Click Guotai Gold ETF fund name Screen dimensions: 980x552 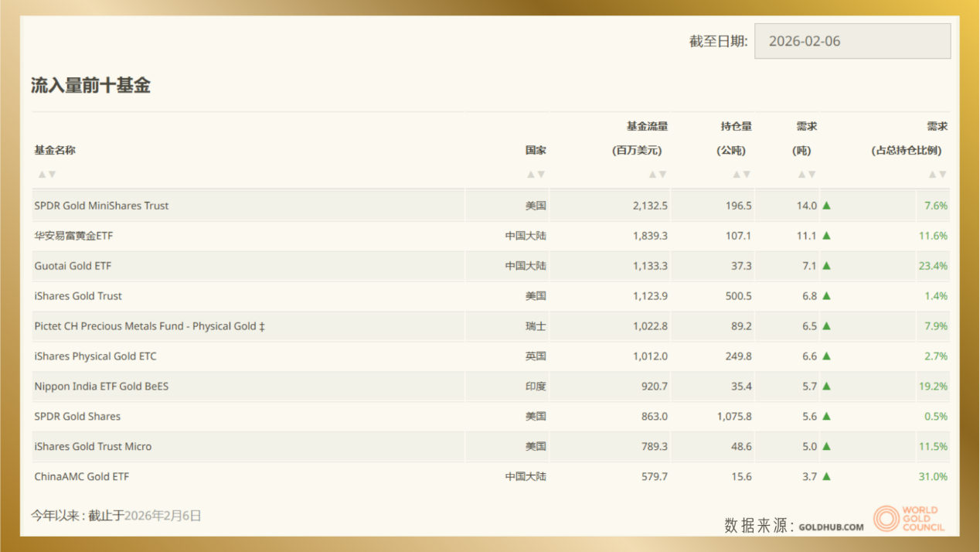[73, 266]
